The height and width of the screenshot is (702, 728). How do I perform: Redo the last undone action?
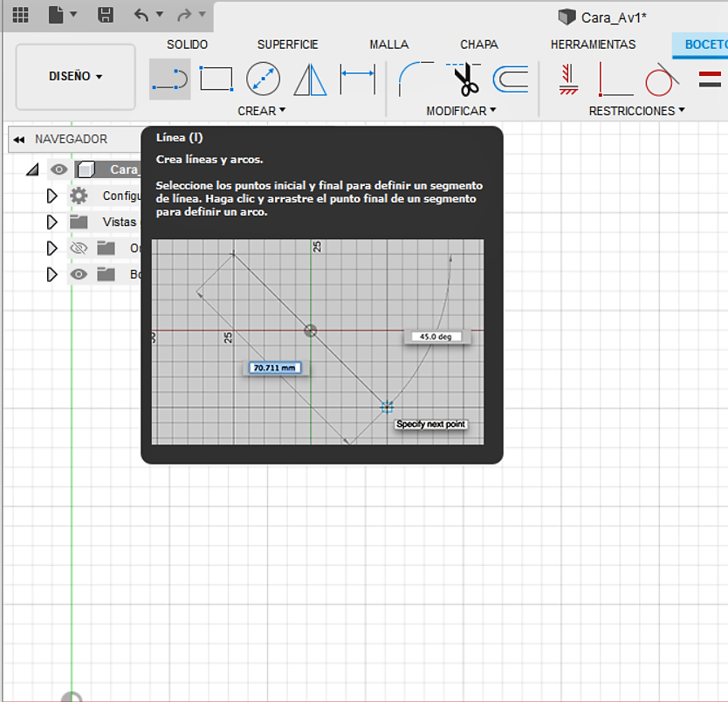[184, 15]
